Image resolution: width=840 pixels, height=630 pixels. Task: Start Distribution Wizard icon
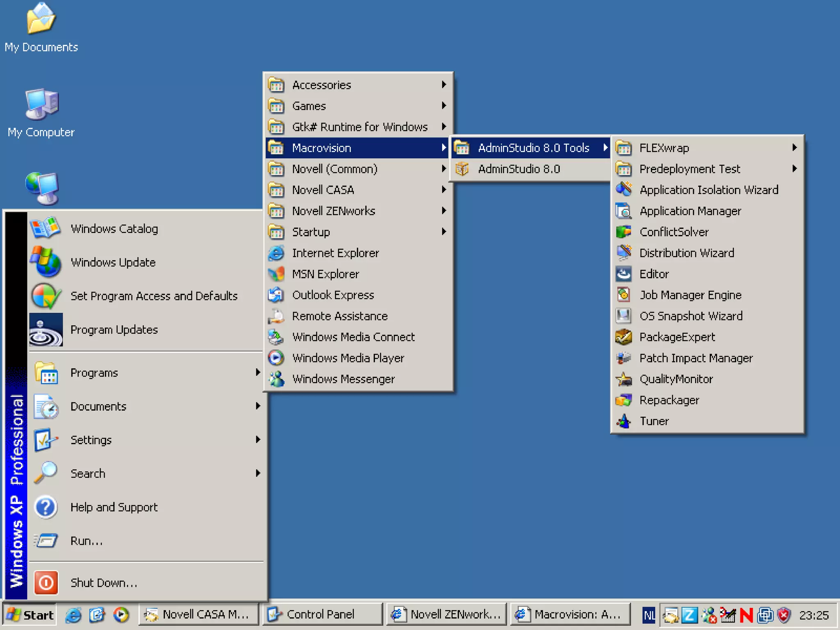pyautogui.click(x=624, y=253)
